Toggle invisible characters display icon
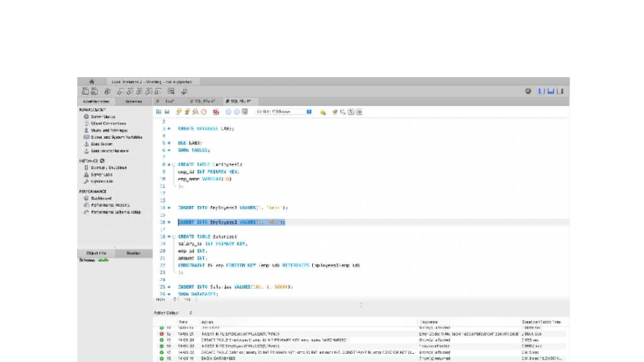This screenshot has height=362, width=644. (352, 112)
